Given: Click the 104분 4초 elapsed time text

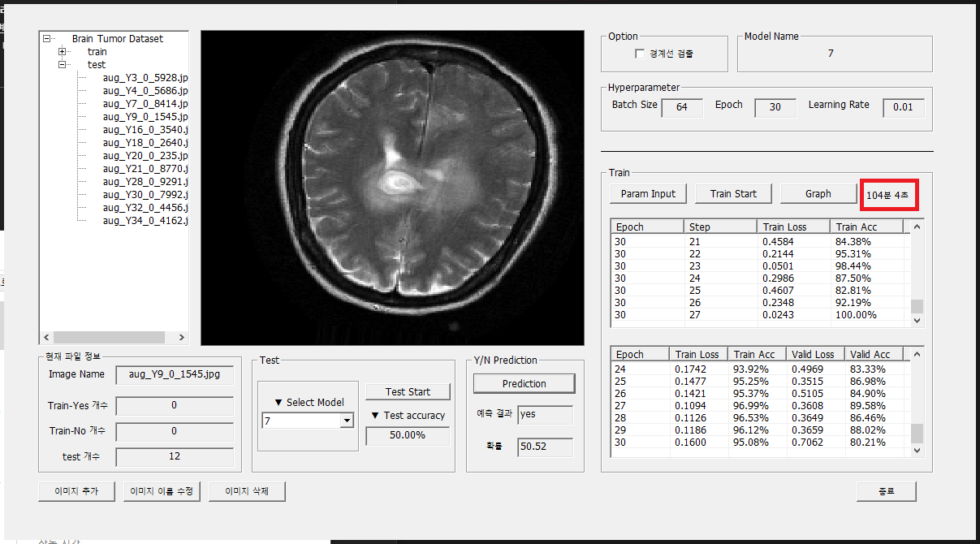Looking at the screenshot, I should point(887,195).
